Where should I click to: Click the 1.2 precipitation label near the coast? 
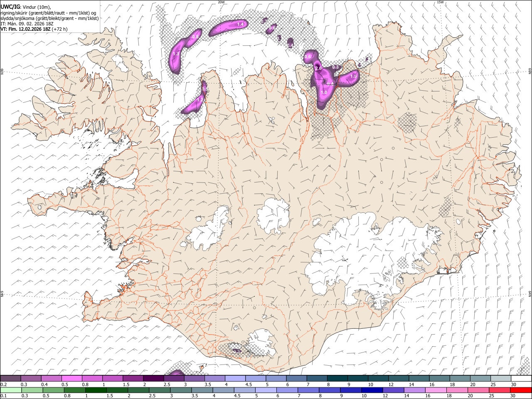click(x=200, y=100)
